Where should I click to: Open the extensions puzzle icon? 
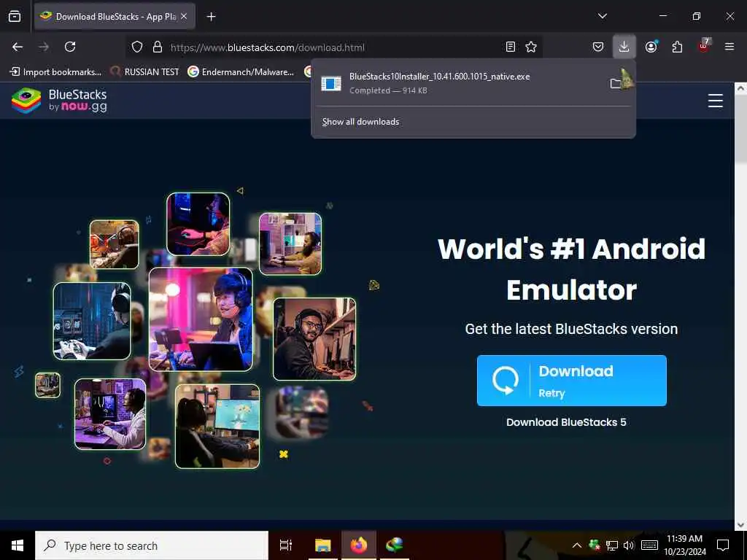click(x=677, y=47)
